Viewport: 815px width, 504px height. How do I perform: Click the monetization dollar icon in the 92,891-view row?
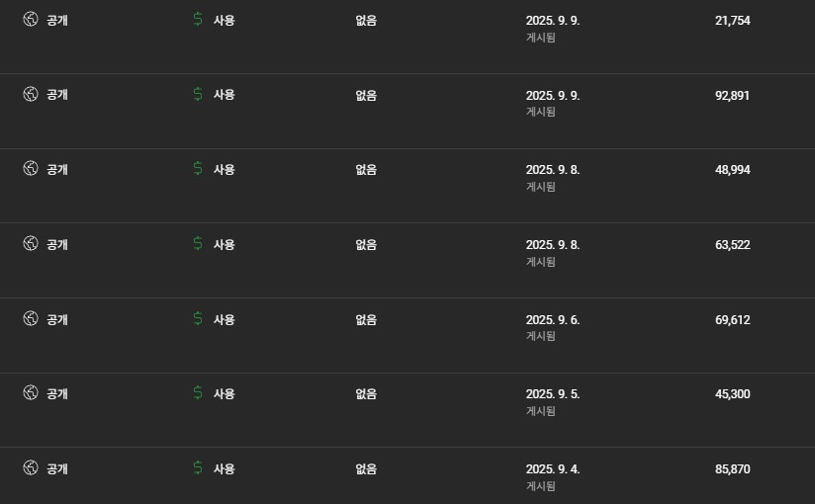tap(198, 95)
